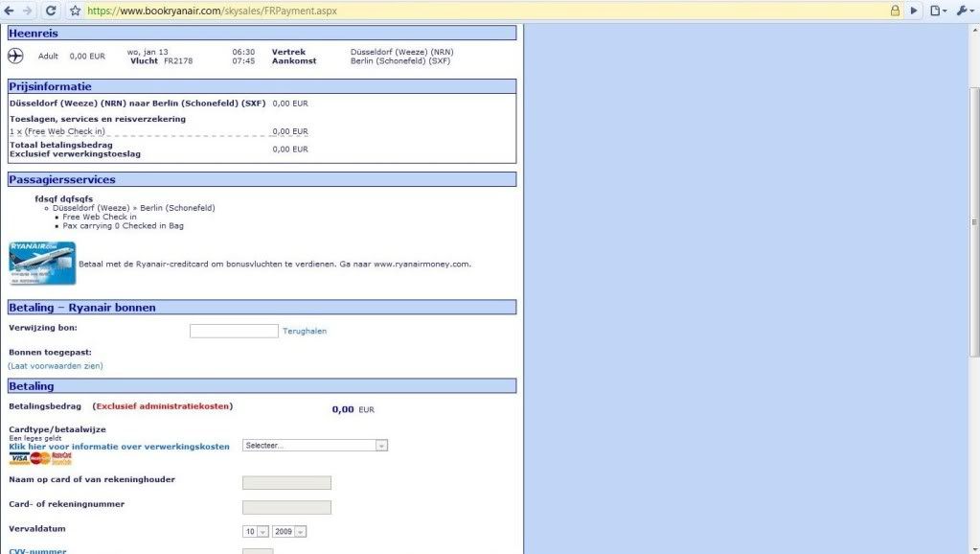Click the Ryanair credit card image
Image resolution: width=980 pixels, height=554 pixels.
click(42, 264)
